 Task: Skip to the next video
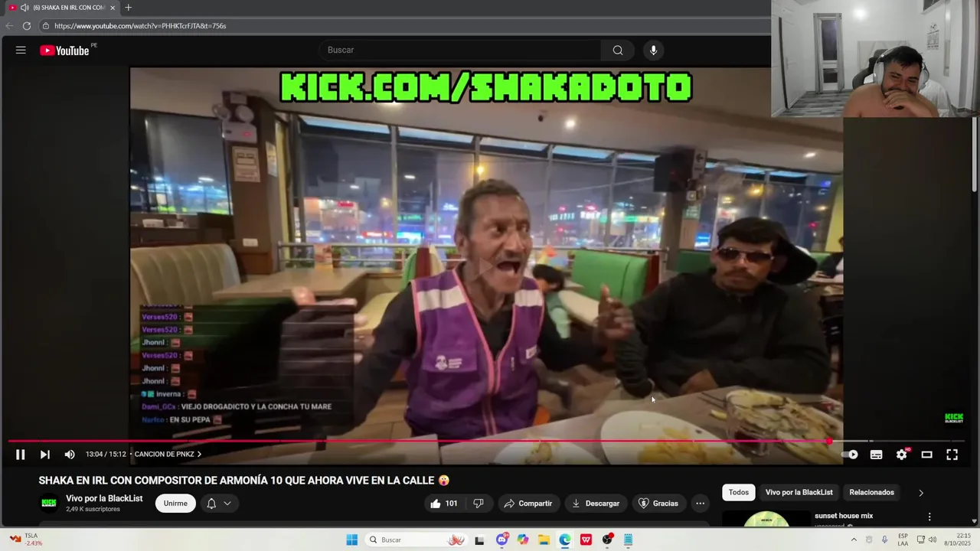coord(45,455)
